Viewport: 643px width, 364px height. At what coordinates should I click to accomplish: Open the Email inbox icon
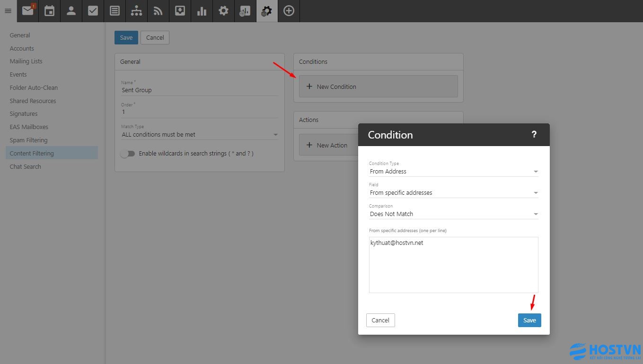click(x=28, y=11)
